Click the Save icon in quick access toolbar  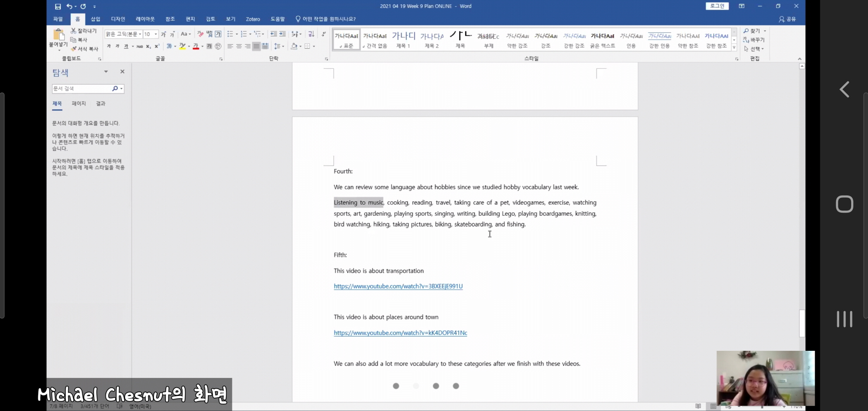pyautogui.click(x=58, y=6)
